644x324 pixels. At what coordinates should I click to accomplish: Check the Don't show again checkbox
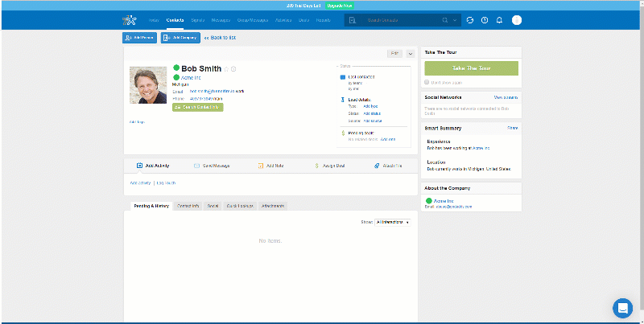[x=427, y=82]
